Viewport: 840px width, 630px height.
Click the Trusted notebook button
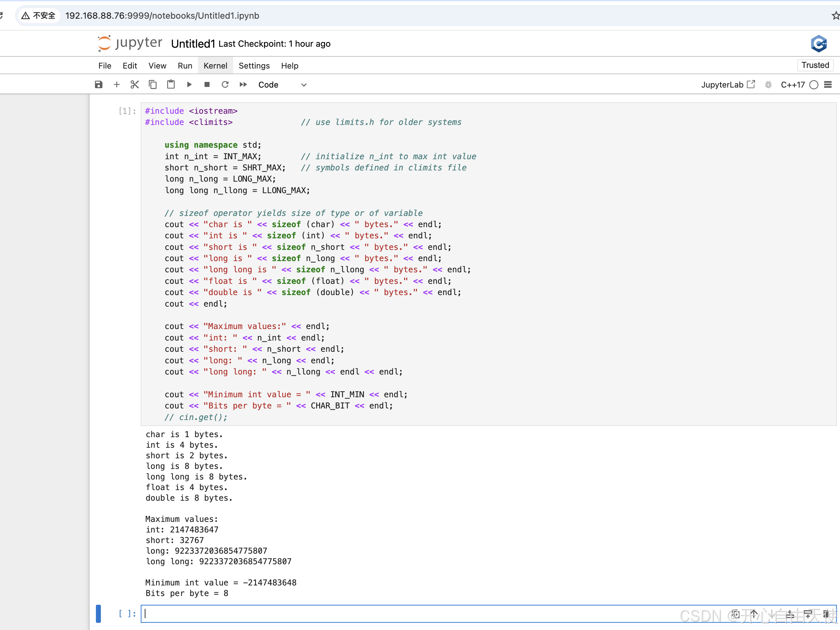coord(815,65)
